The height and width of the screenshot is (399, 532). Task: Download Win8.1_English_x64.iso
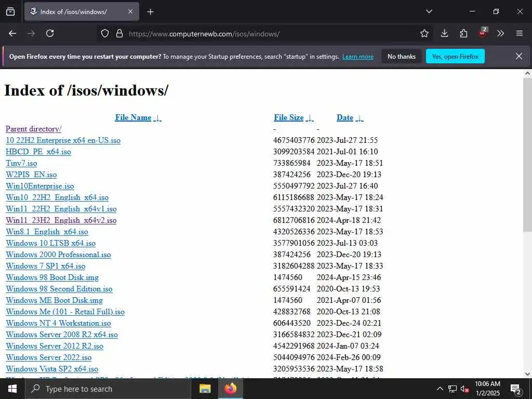[47, 232]
